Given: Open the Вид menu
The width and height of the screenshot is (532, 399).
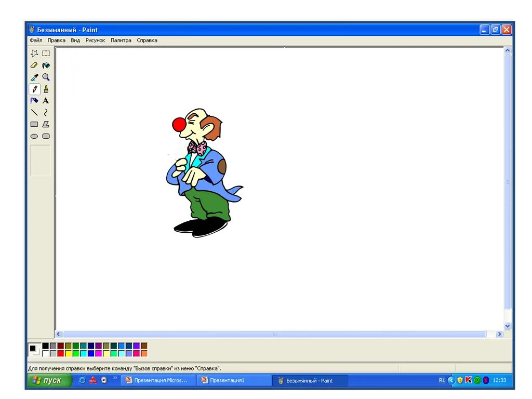Looking at the screenshot, I should click(x=75, y=40).
